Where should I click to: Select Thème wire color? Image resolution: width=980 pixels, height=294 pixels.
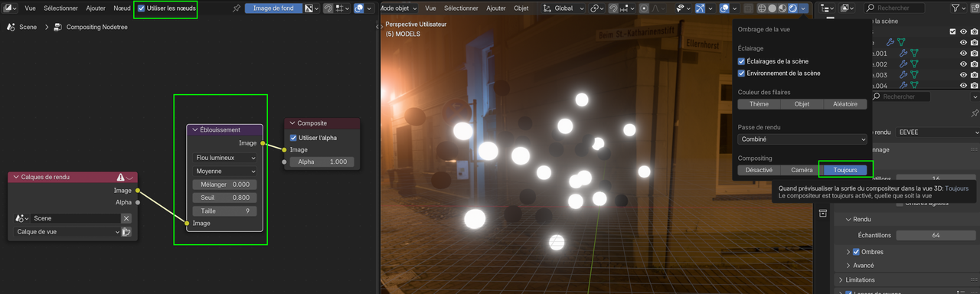[759, 104]
